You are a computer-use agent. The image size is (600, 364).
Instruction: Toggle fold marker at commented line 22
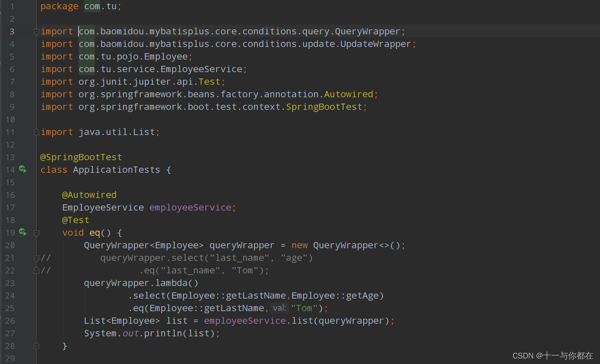coord(37,270)
